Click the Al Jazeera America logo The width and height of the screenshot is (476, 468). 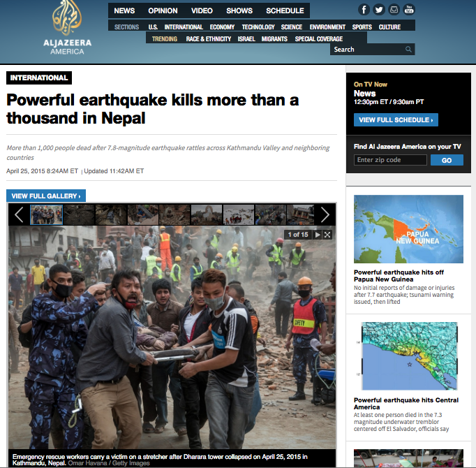click(x=67, y=29)
